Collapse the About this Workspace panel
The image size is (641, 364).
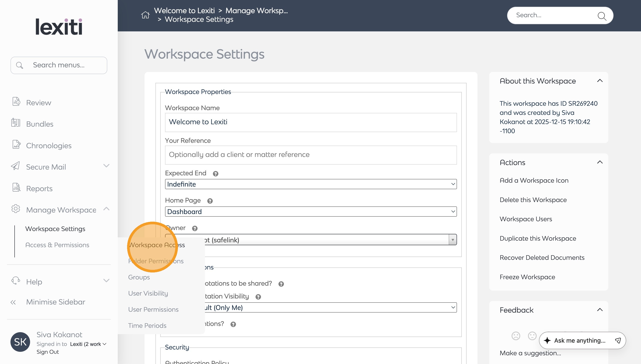point(600,81)
